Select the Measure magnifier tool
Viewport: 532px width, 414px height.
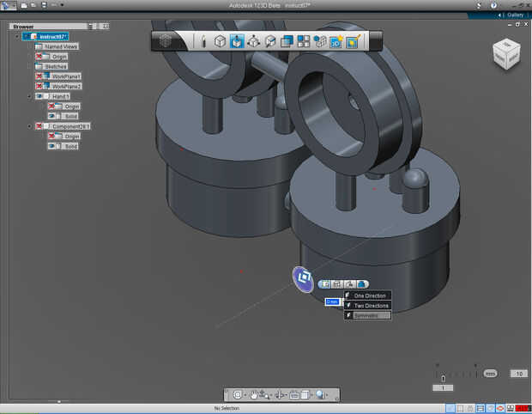(270, 41)
